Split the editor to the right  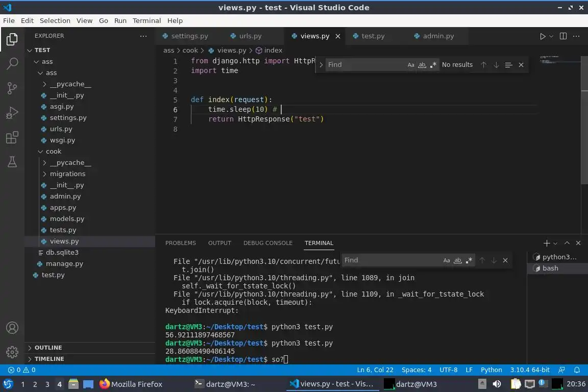563,36
